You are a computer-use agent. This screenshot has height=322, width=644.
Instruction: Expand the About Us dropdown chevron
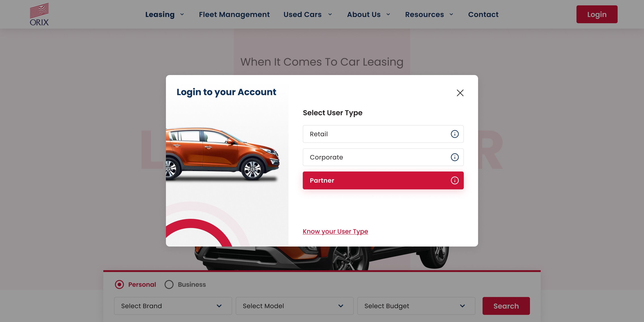pyautogui.click(x=388, y=15)
